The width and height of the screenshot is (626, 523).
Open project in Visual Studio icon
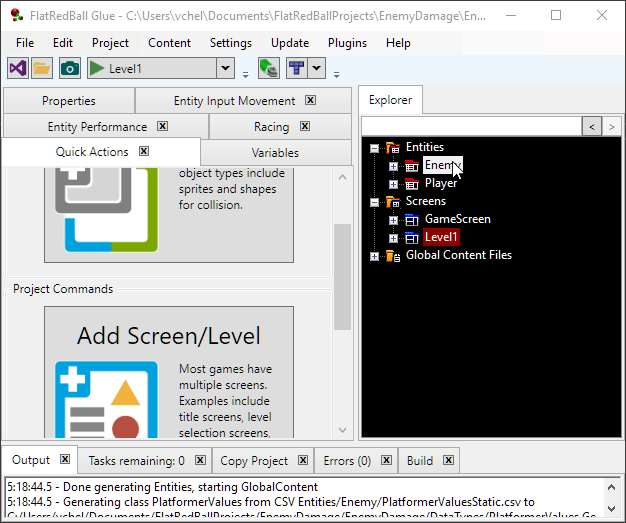point(17,68)
